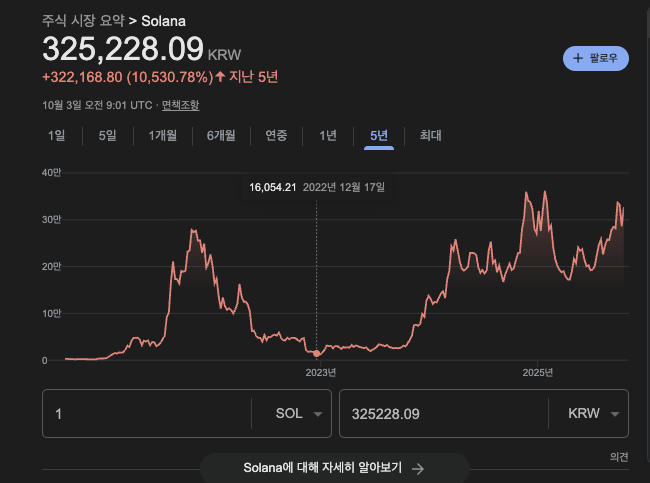Screen dimensions: 650x483
Task: Click the 의견 feedback link
Action: click(x=619, y=457)
